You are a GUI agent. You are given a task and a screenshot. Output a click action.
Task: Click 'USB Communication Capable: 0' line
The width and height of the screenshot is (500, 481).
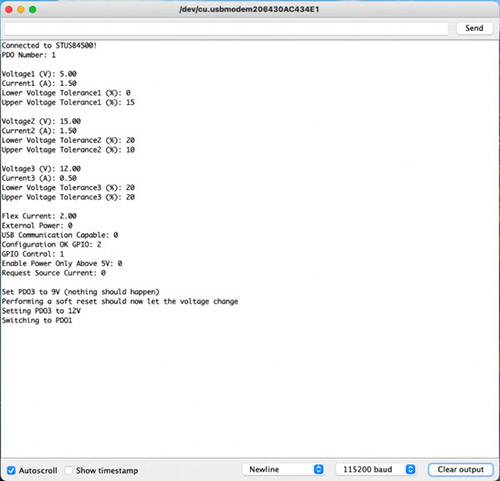(60, 235)
